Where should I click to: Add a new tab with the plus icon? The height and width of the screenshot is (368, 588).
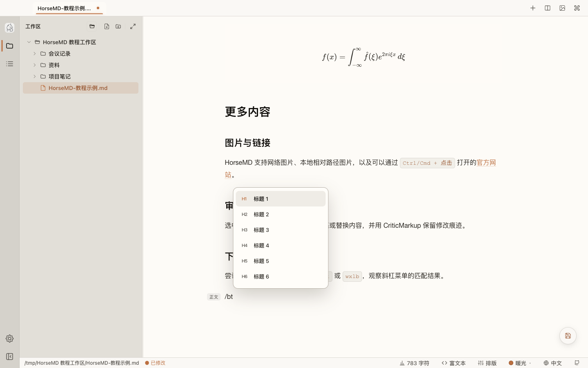pos(533,8)
